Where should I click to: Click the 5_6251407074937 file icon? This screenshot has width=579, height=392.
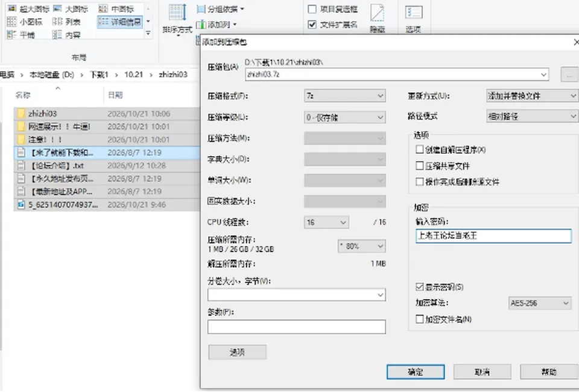[x=22, y=204]
